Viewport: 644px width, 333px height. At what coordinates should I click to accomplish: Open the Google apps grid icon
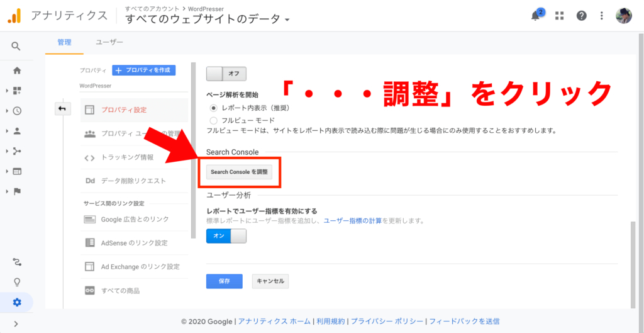click(559, 16)
